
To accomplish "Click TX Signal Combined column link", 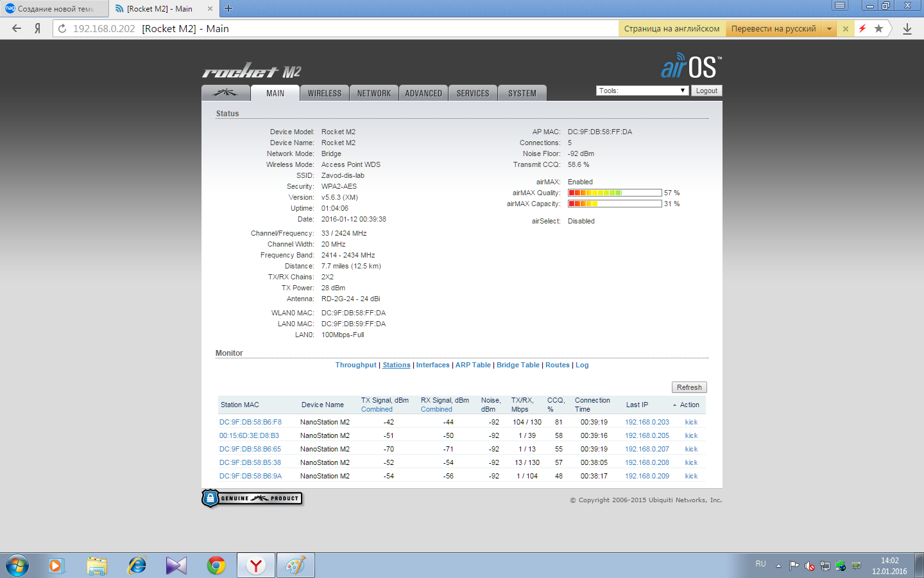I will [377, 409].
